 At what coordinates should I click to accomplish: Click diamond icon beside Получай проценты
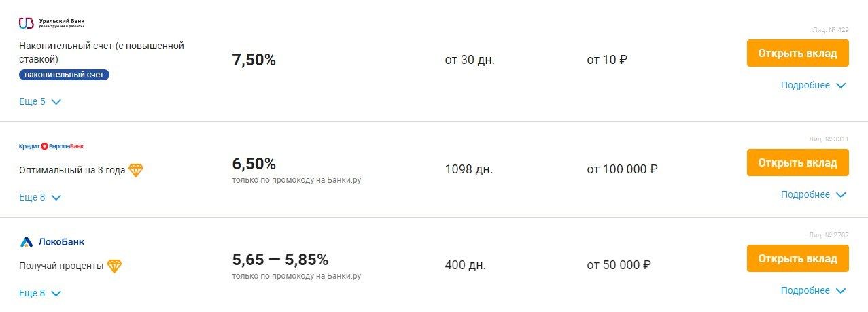coord(114,266)
